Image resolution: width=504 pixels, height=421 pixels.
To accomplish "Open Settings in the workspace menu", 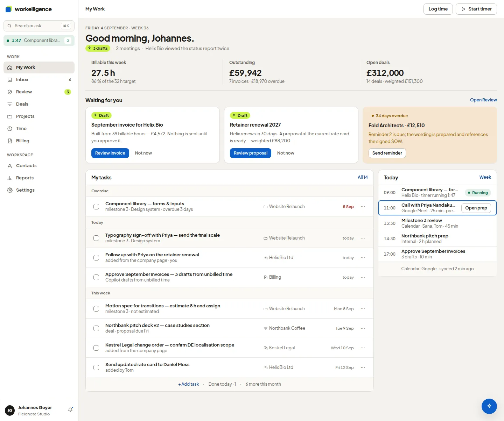I will click(39, 190).
